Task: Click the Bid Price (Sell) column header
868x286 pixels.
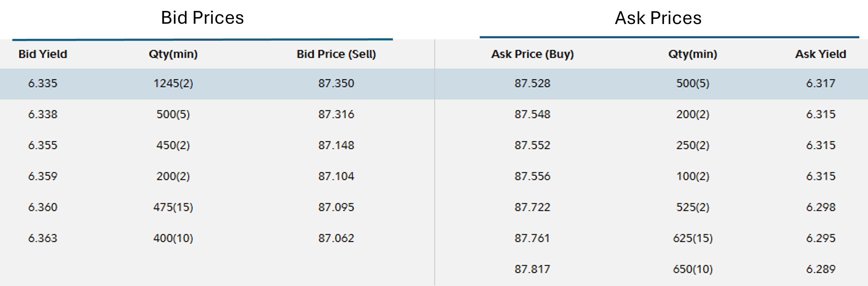Action: [336, 54]
